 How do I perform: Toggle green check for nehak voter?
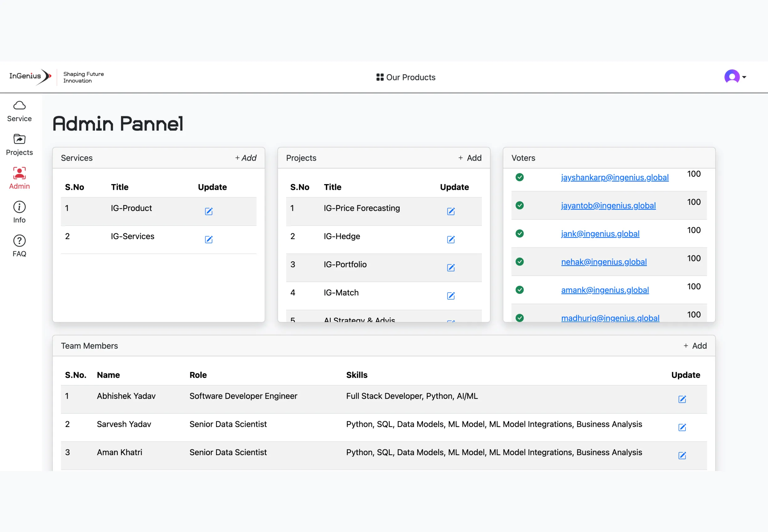(519, 262)
